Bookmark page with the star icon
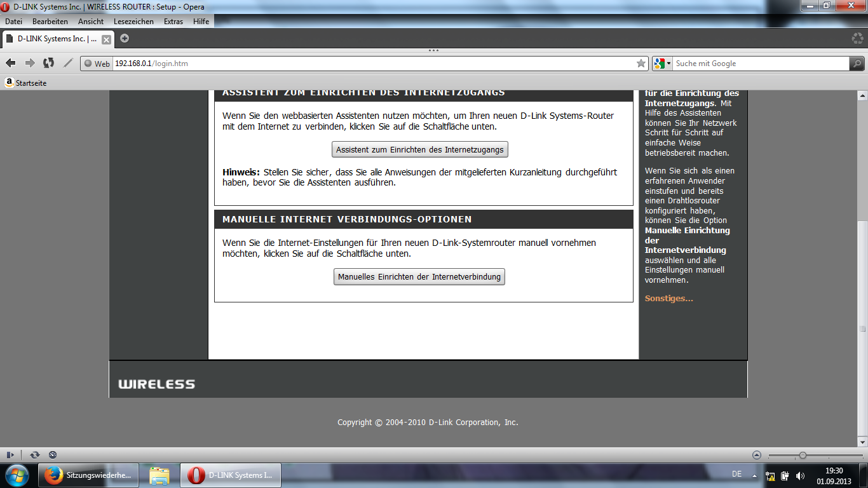 641,64
